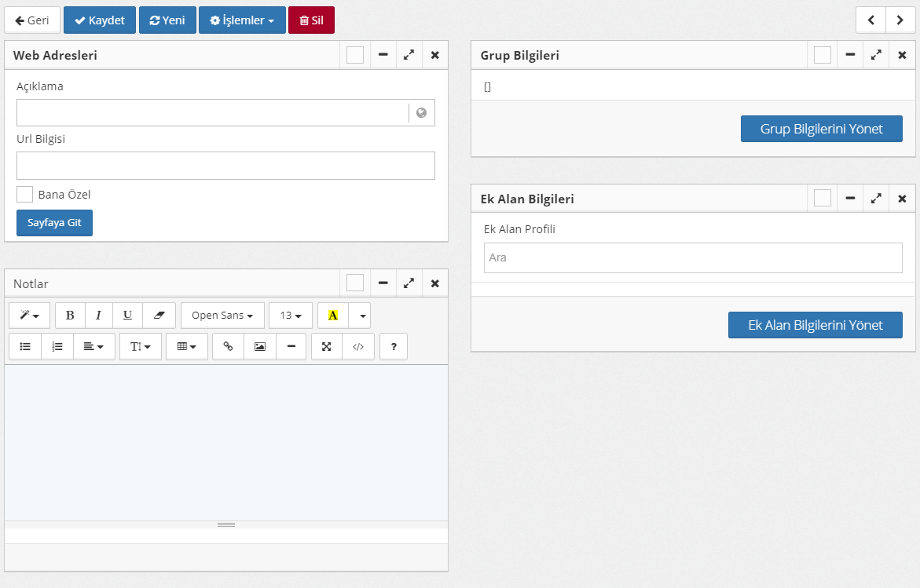Click the Grup Bilgilerini Yönet button
This screenshot has width=920, height=588.
[821, 129]
